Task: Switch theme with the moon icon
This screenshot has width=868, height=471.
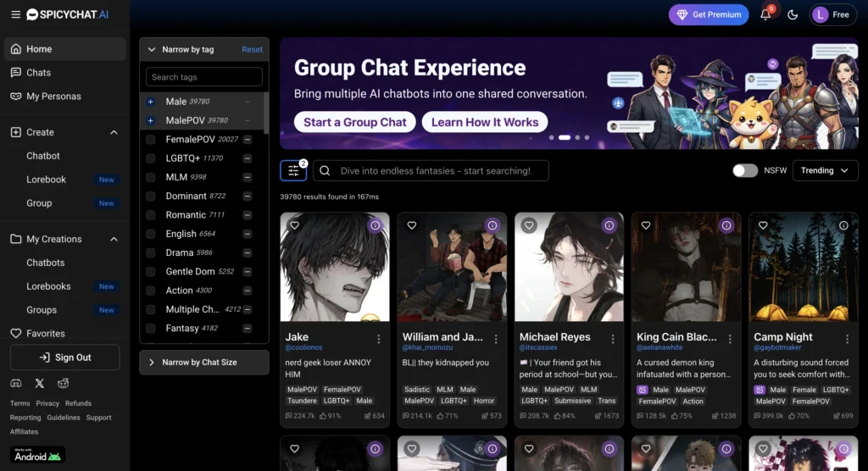Action: click(793, 15)
